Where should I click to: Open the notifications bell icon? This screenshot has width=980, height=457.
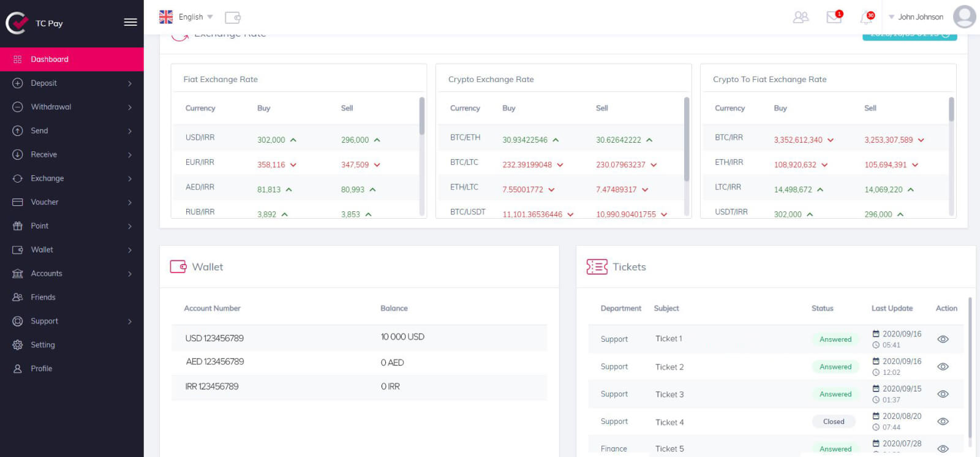pos(866,18)
